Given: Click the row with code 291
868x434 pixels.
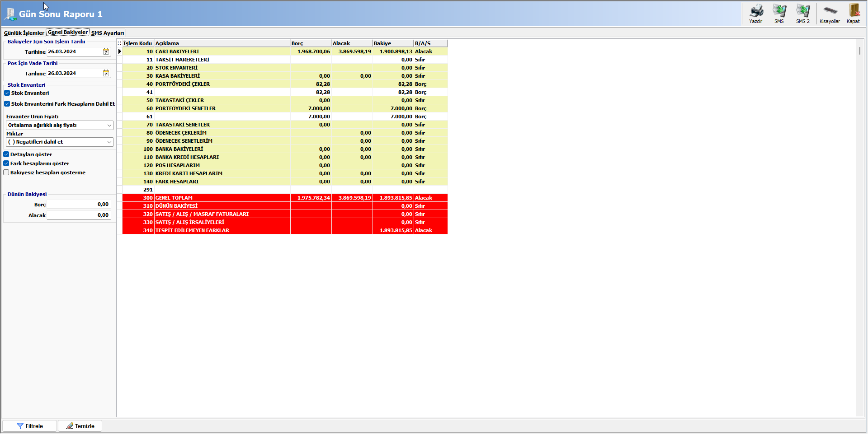Looking at the screenshot, I should (x=285, y=190).
